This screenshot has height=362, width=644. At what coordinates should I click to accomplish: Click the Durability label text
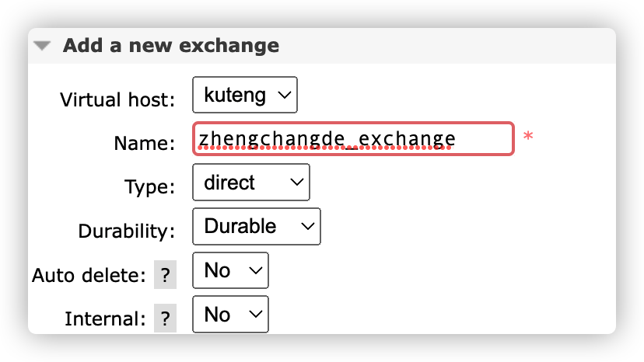tap(128, 231)
